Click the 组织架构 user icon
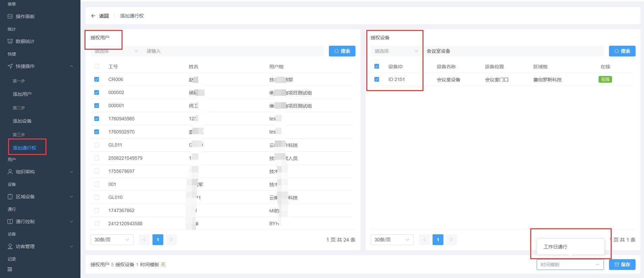644x278 pixels. (x=10, y=172)
